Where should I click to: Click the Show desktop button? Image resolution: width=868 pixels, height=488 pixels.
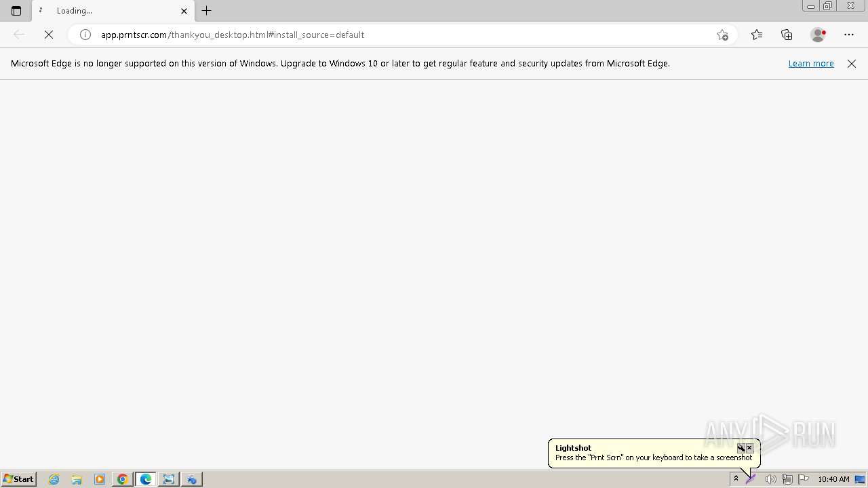click(x=860, y=479)
